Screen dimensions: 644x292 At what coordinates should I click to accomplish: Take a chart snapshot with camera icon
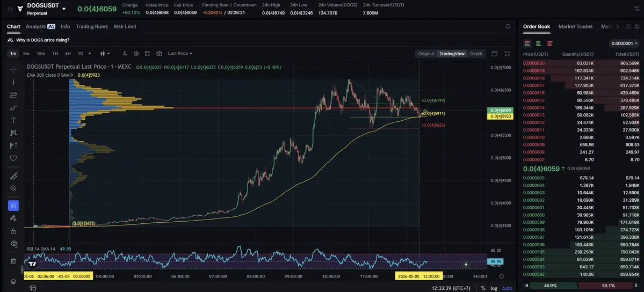pyautogui.click(x=159, y=53)
